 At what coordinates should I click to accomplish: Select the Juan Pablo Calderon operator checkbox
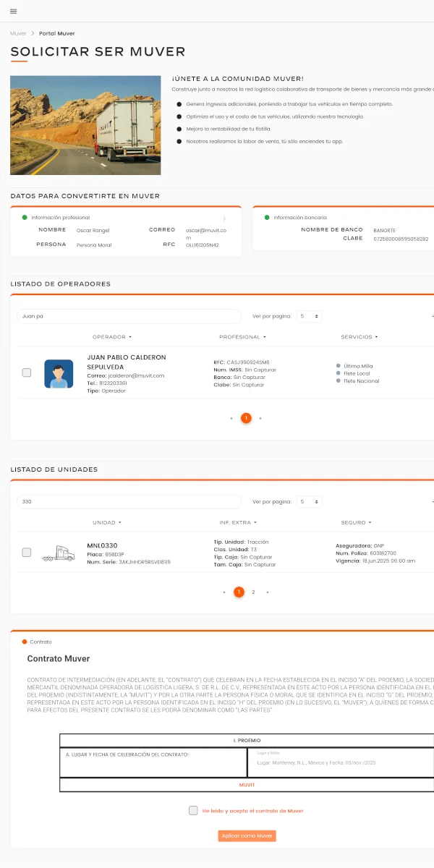click(27, 373)
